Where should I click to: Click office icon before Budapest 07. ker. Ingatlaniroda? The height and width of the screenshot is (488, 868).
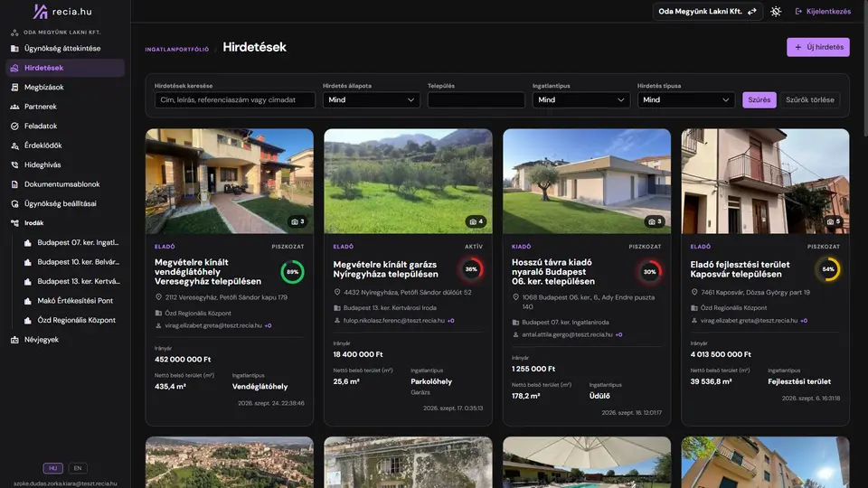point(515,322)
